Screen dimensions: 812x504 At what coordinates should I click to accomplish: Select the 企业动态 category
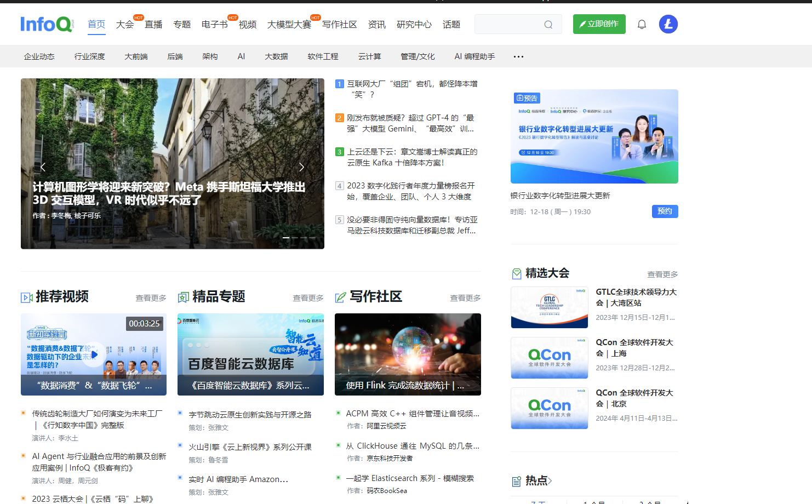[39, 56]
